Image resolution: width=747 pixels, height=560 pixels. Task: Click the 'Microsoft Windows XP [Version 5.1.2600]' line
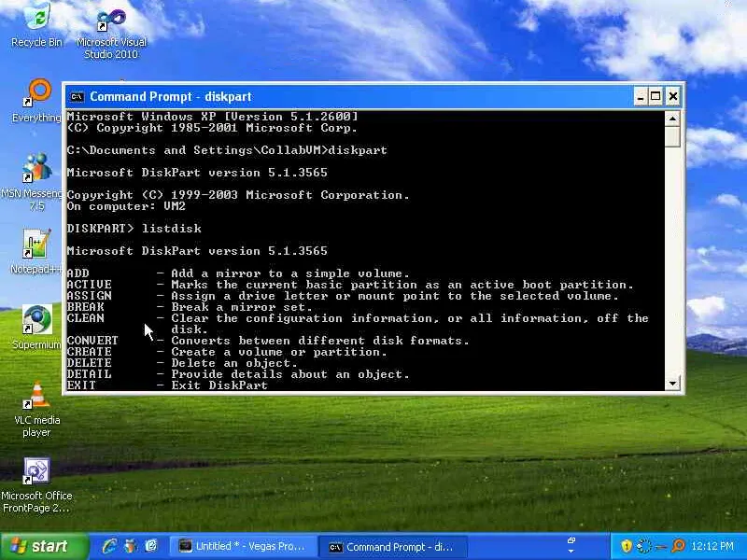(x=213, y=117)
